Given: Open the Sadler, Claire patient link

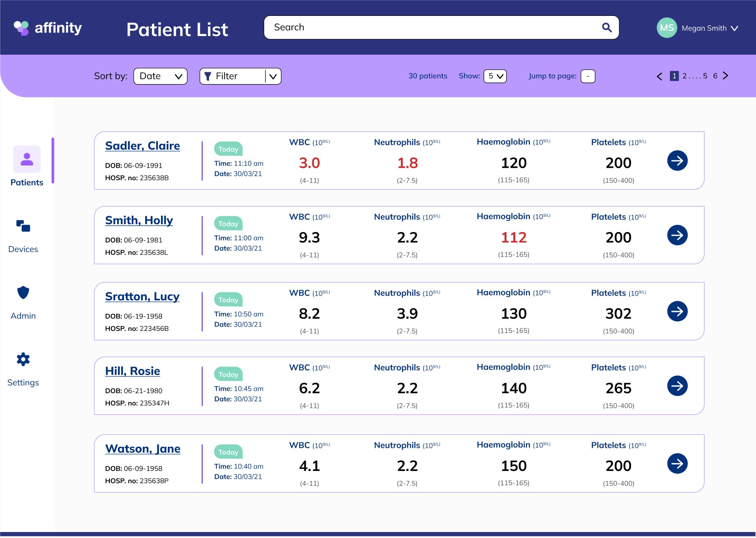Looking at the screenshot, I should pyautogui.click(x=142, y=146).
